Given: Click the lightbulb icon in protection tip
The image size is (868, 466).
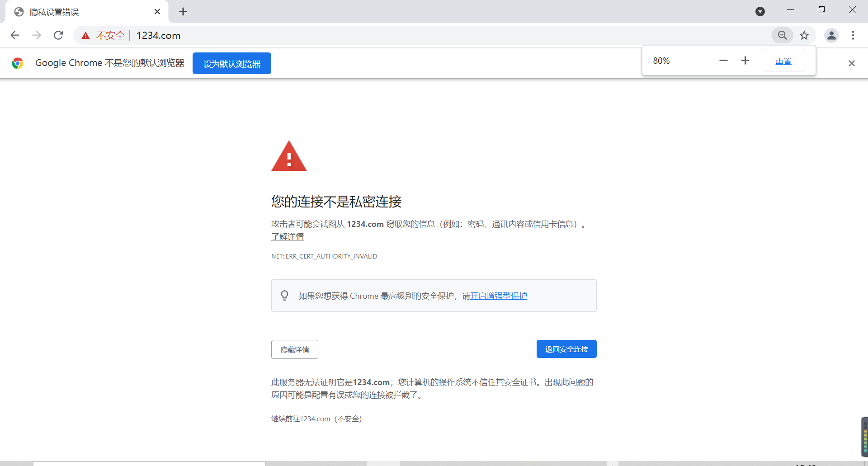Looking at the screenshot, I should tap(284, 296).
